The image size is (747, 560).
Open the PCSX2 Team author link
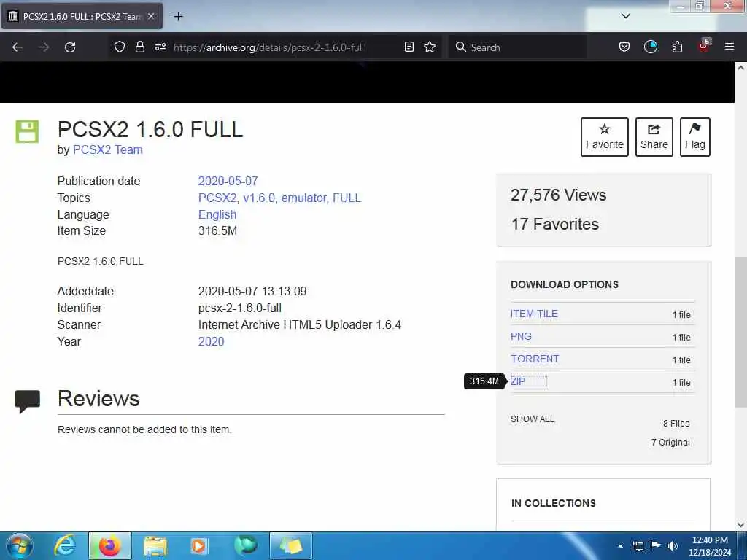click(108, 149)
